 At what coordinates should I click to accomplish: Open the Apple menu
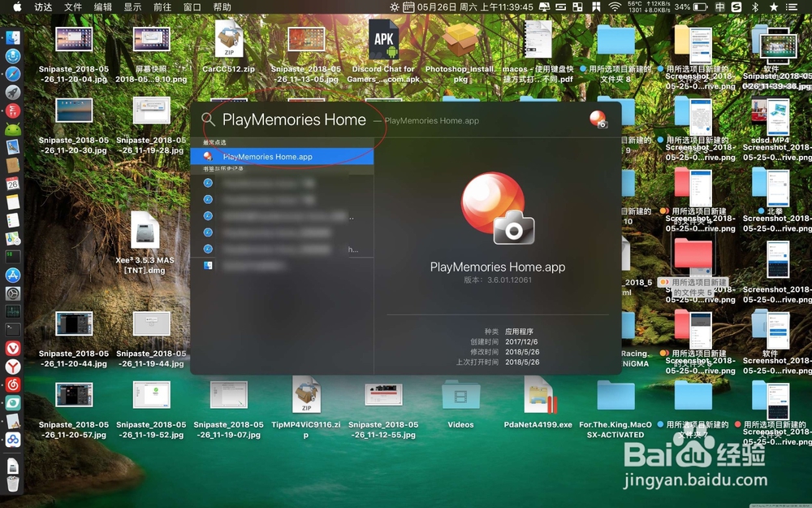17,7
